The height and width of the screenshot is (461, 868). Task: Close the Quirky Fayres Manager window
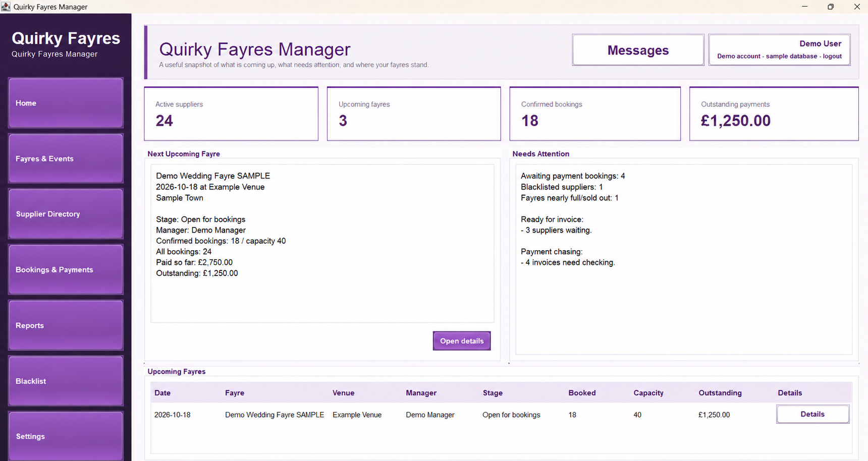click(x=857, y=7)
